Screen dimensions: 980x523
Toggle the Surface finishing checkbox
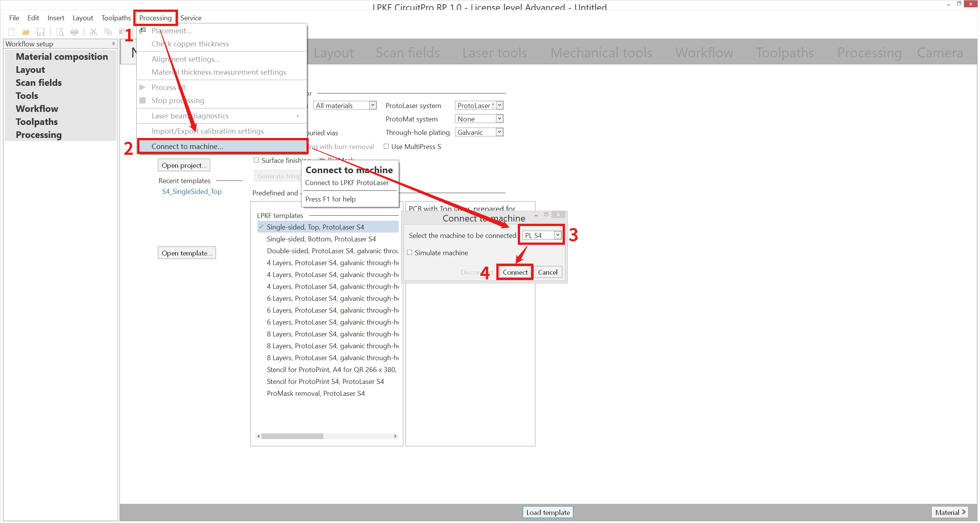coord(256,160)
